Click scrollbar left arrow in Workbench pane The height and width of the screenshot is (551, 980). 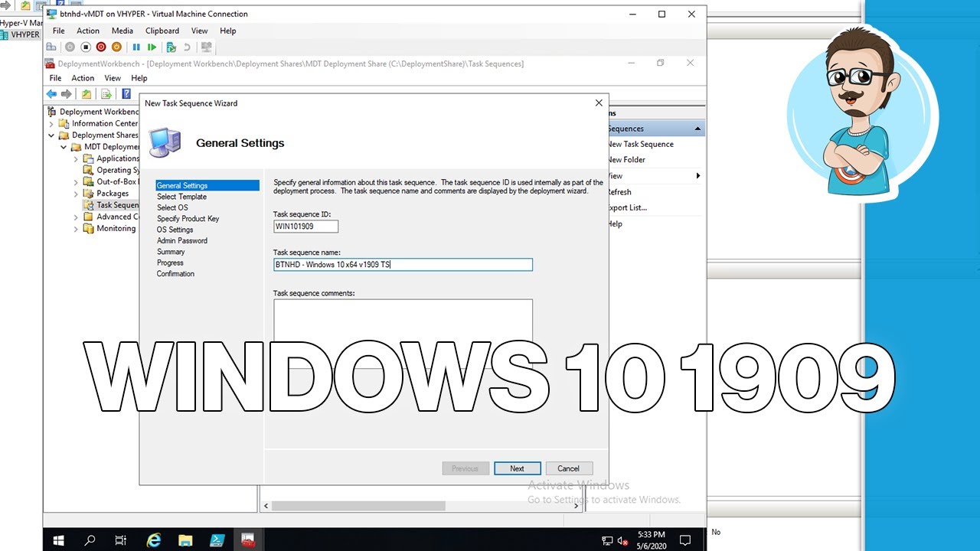[266, 506]
